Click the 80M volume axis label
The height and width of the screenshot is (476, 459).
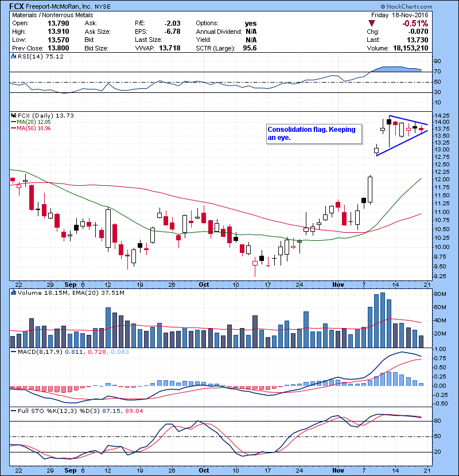pos(440,294)
